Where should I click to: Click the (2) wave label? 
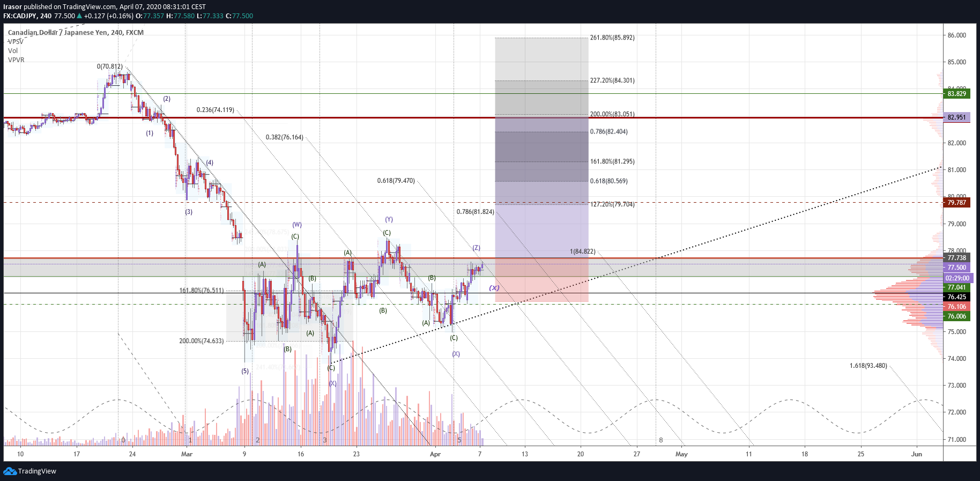point(167,99)
